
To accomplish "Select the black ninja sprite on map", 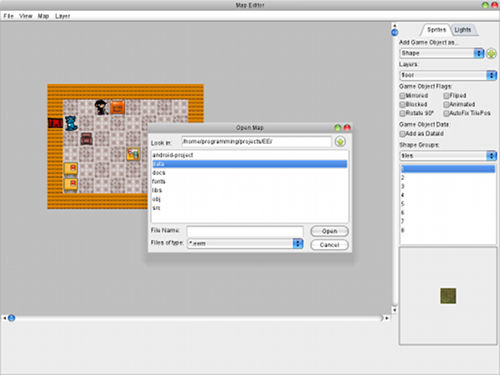I will pos(101,107).
